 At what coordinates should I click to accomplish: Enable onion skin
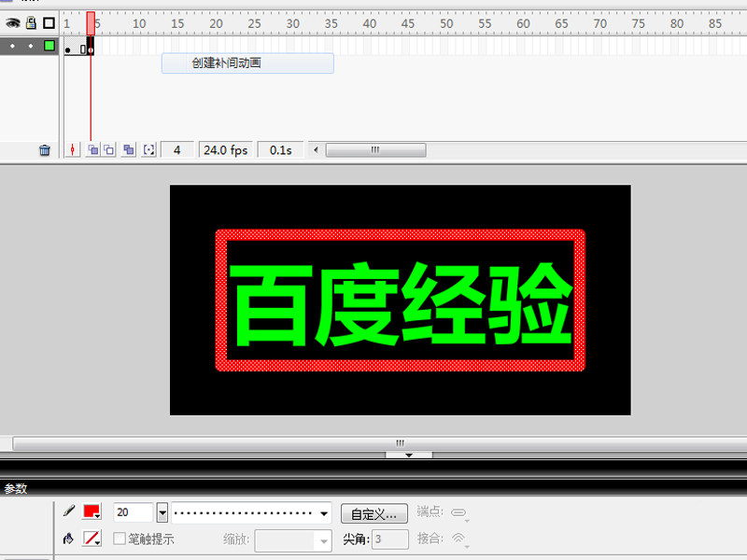tap(92, 150)
